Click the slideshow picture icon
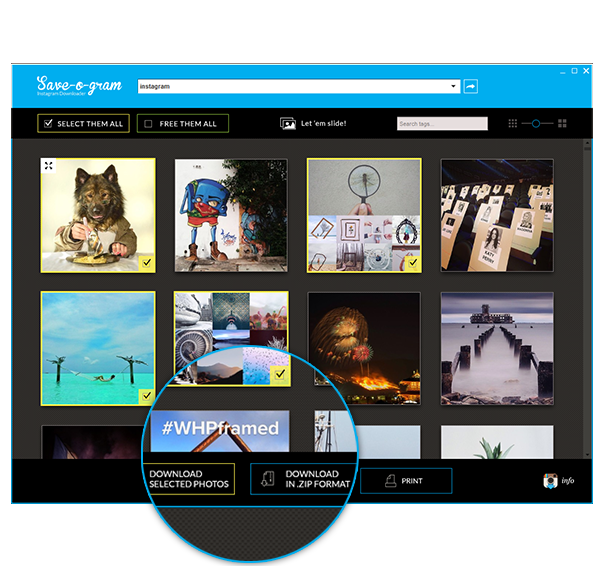Screen dimensions: 603x566 pyautogui.click(x=287, y=124)
